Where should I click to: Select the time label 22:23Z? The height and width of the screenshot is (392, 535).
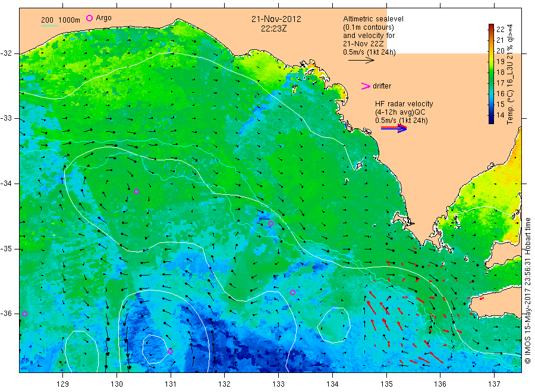[x=273, y=29]
